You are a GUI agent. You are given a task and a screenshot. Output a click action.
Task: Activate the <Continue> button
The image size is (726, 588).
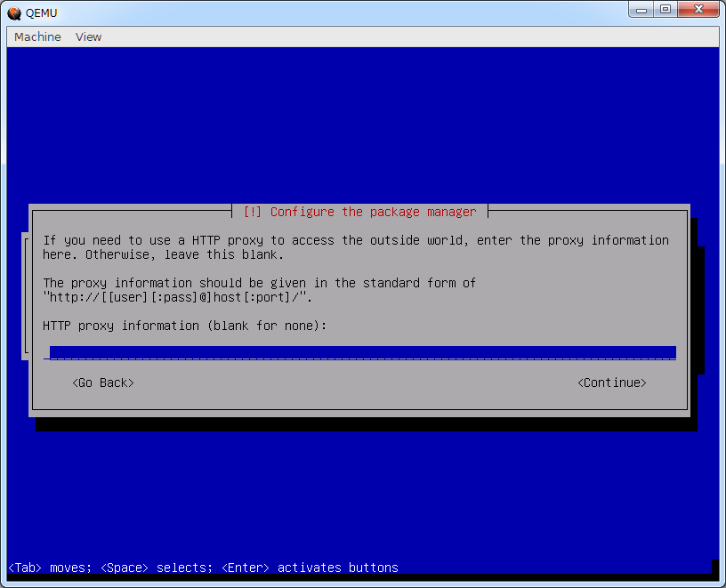pyautogui.click(x=611, y=383)
